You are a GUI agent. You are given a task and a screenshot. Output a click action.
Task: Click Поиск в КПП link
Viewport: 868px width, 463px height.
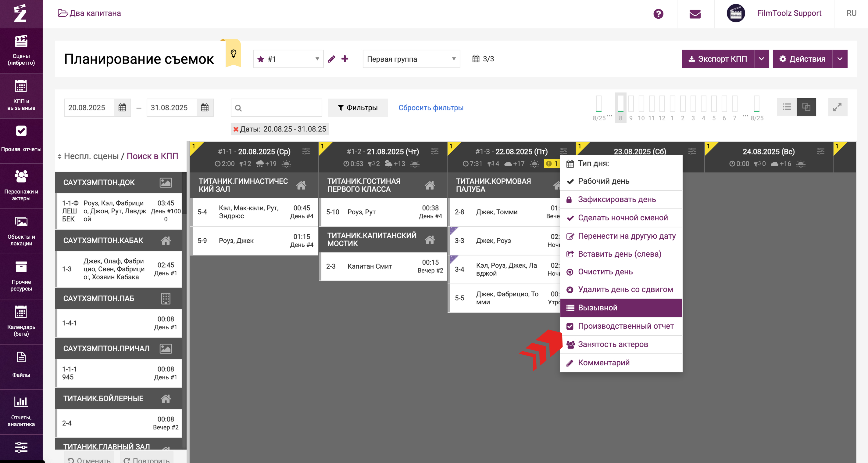(152, 156)
